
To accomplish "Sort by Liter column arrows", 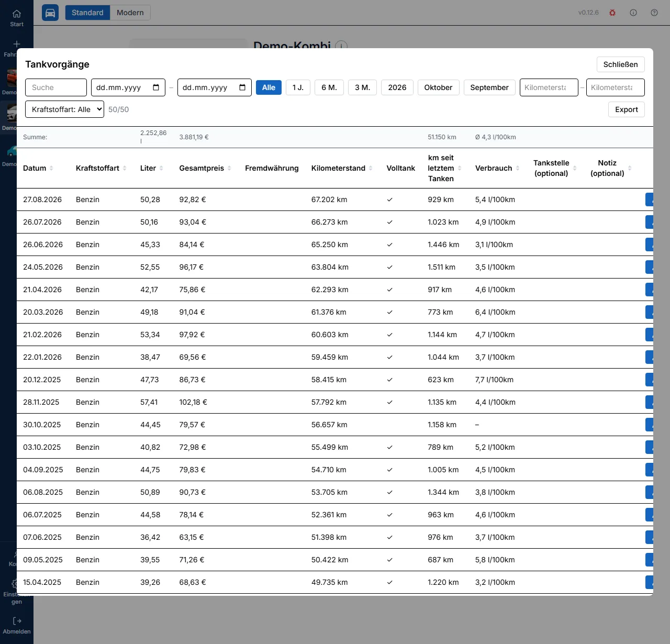I will pyautogui.click(x=161, y=168).
